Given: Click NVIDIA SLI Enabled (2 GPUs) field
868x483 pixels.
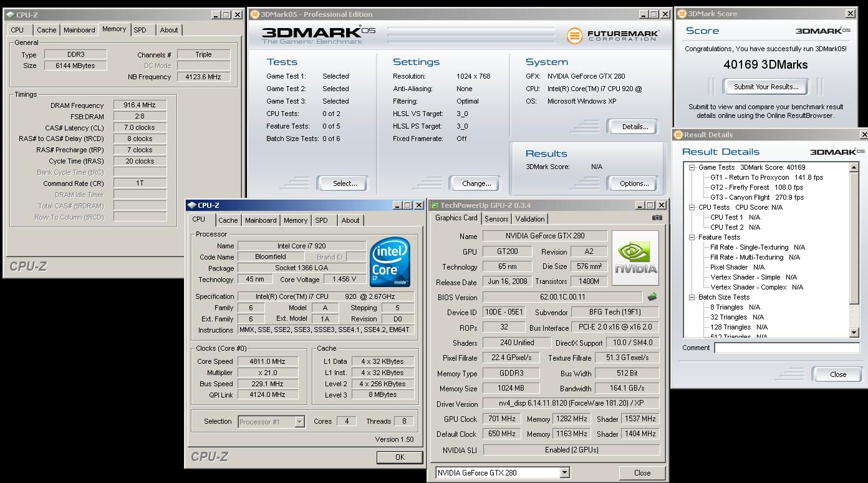Looking at the screenshot, I should [571, 449].
